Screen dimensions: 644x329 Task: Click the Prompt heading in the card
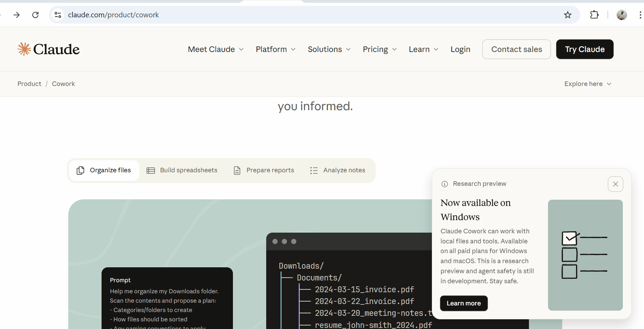coord(120,280)
